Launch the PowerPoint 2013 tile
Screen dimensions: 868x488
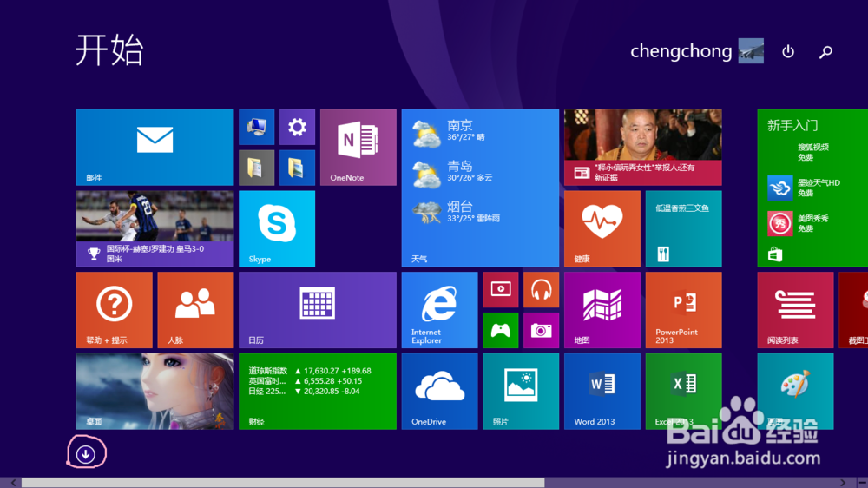click(684, 310)
